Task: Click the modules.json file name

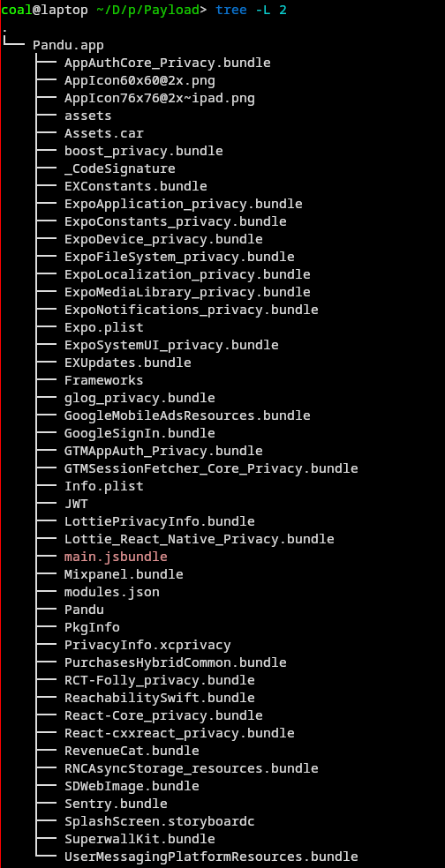Action: 112,592
